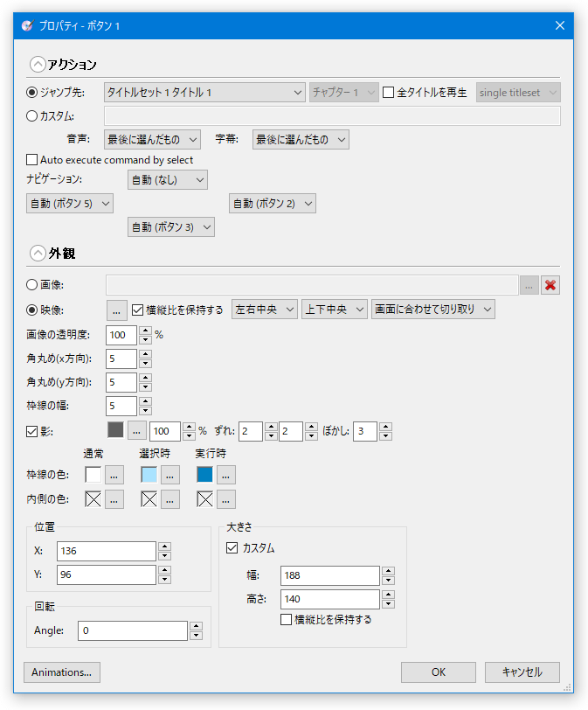Increase 画像の透明度 with the up arrow
The image size is (588, 710).
tap(145, 331)
